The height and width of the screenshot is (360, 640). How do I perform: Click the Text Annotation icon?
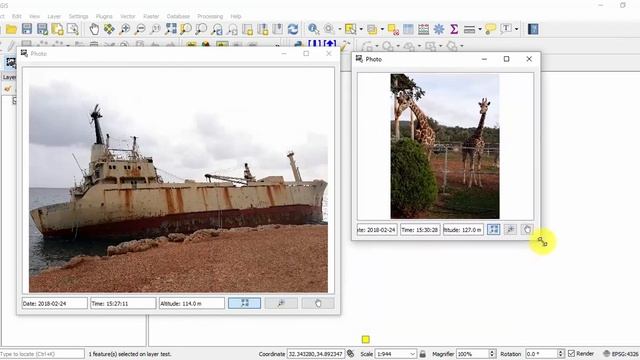506,29
